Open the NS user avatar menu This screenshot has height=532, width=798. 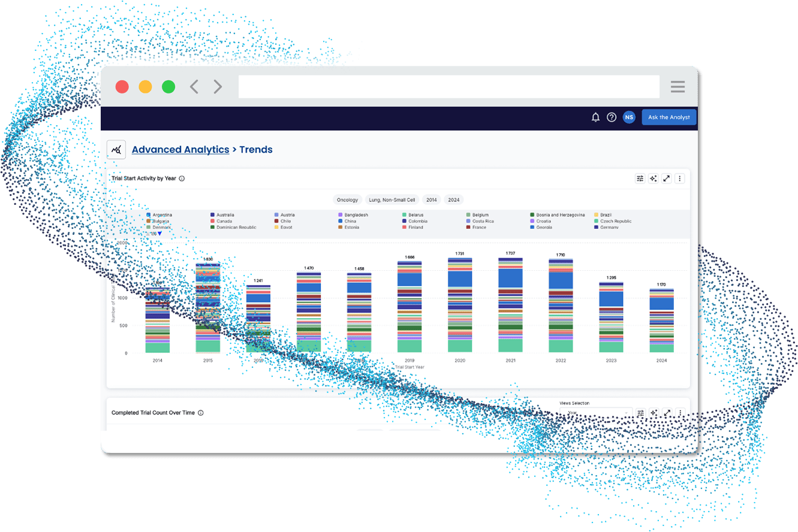point(629,117)
